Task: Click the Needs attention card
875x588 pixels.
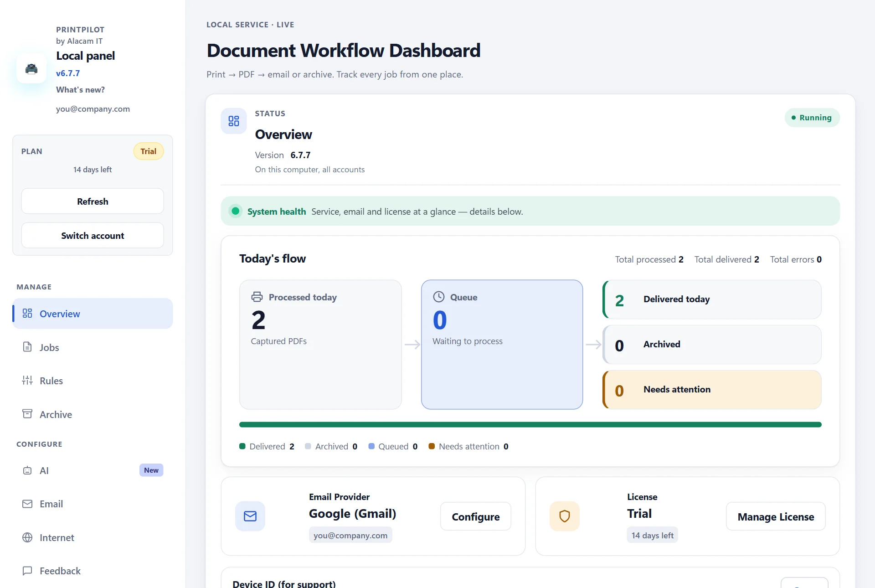Action: [712, 390]
